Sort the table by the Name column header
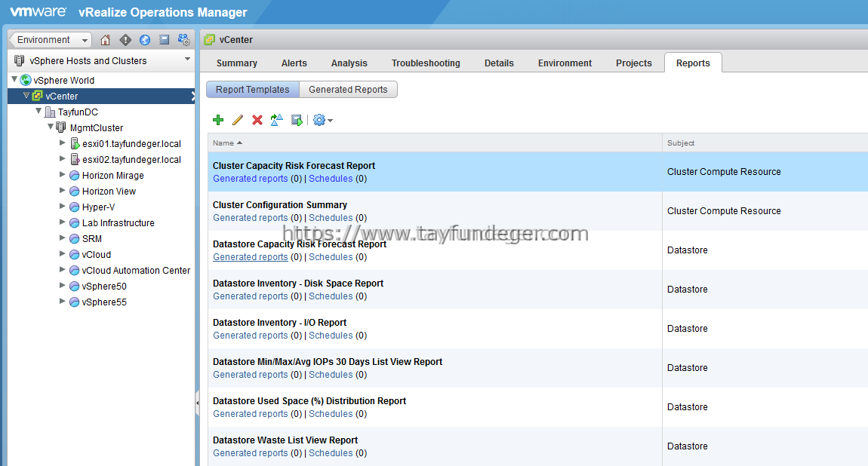868x466 pixels. coord(435,143)
